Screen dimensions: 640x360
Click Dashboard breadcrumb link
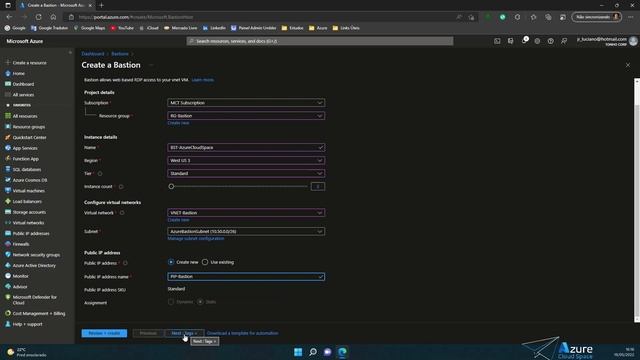click(93, 54)
